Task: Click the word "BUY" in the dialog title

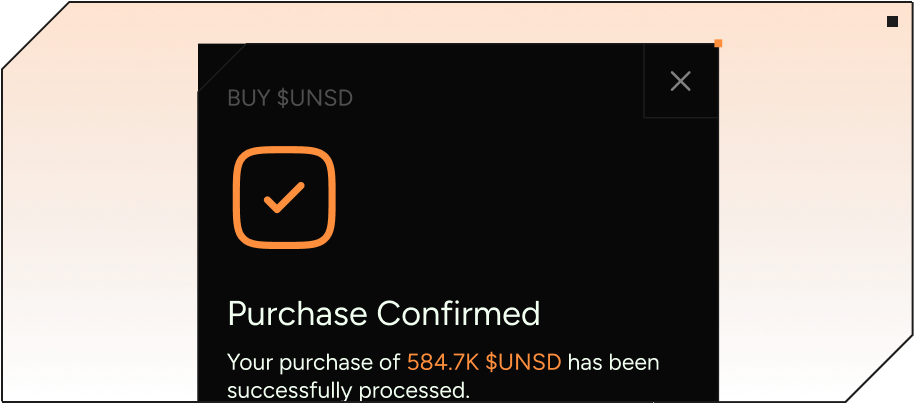Action: click(x=249, y=98)
